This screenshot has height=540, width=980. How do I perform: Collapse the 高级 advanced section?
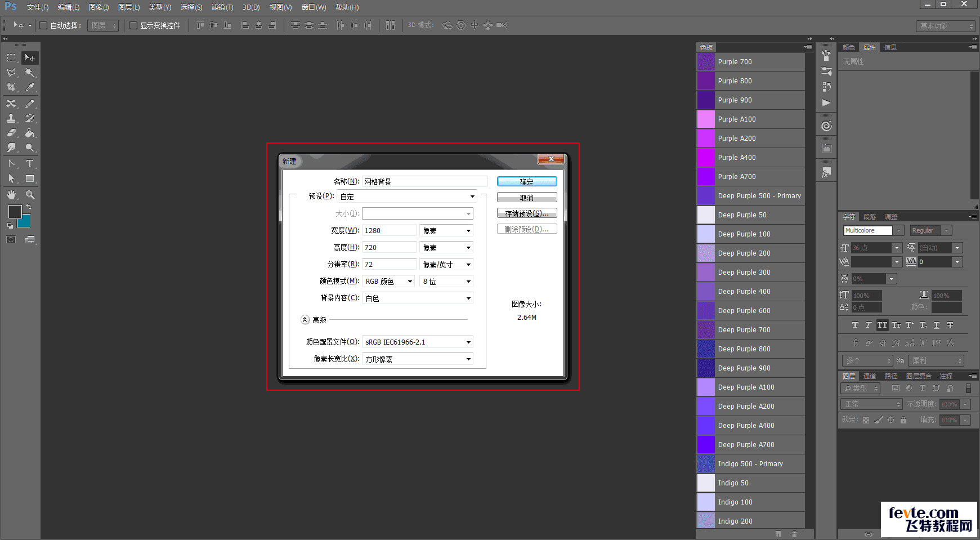click(x=305, y=320)
